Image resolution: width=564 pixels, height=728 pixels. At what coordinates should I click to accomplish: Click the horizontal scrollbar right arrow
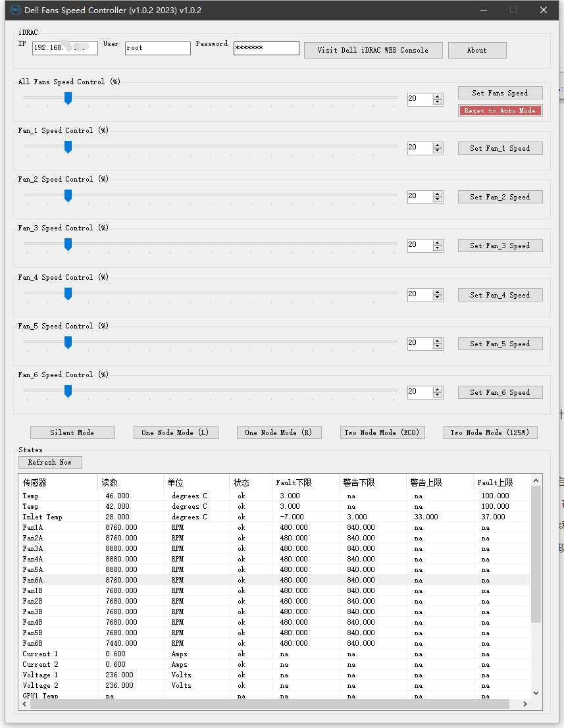coord(525,704)
